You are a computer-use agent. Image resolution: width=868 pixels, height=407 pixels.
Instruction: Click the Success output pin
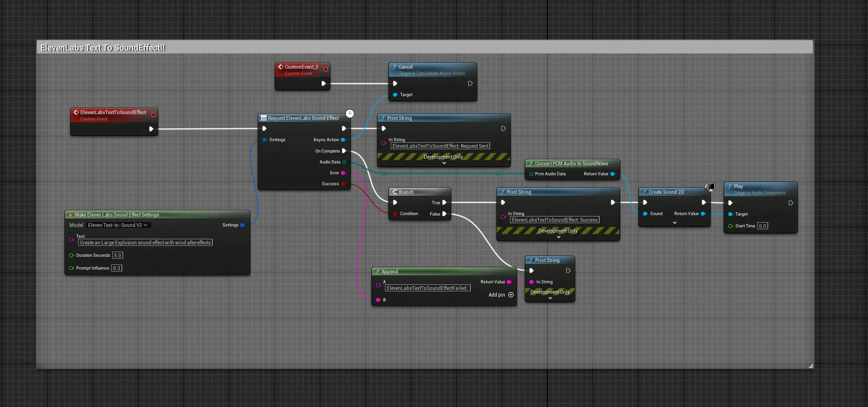(343, 184)
